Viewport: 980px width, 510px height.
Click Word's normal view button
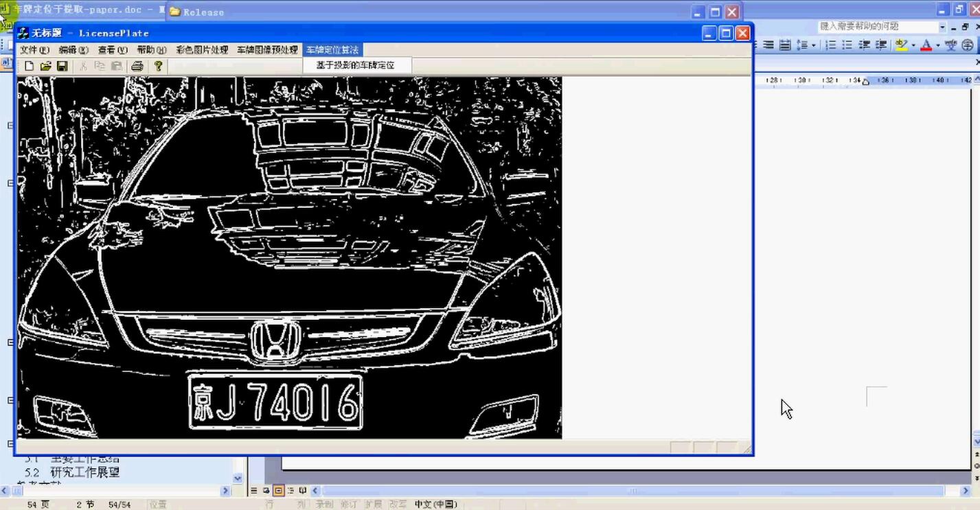(254, 491)
